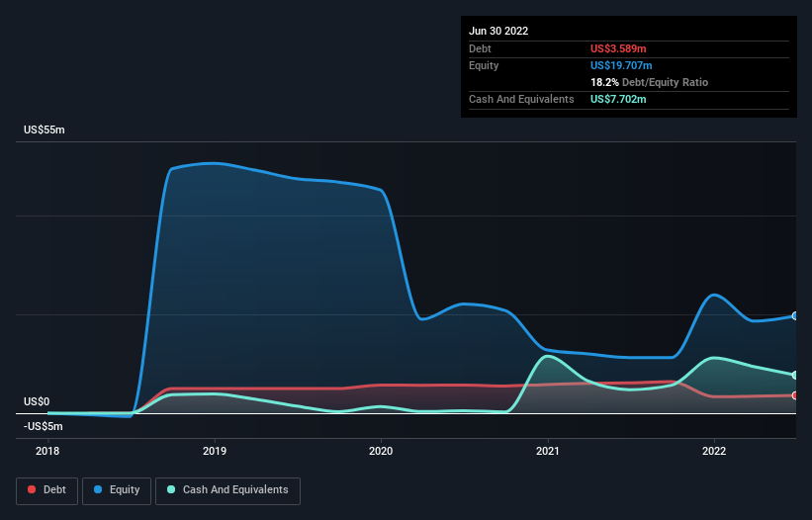Toggle the Debt legend button
The image size is (812, 520).
pos(46,491)
